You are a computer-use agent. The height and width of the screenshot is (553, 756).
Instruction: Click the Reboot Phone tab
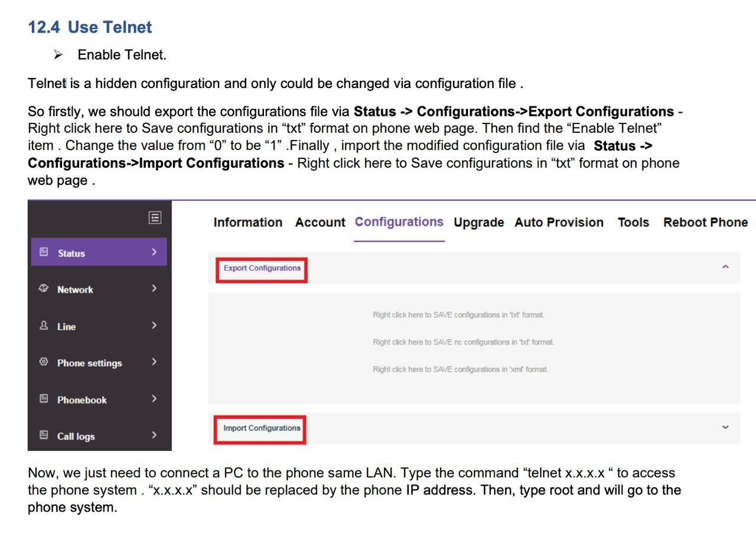(x=705, y=222)
